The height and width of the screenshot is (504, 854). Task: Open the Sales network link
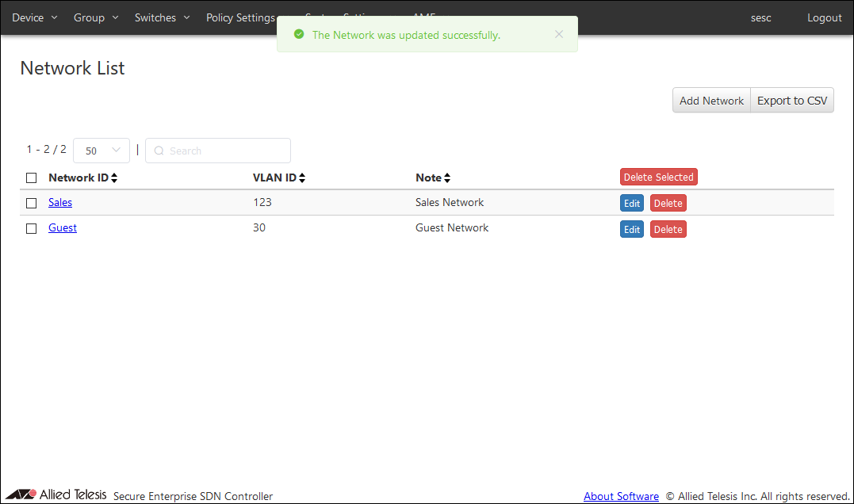point(60,202)
